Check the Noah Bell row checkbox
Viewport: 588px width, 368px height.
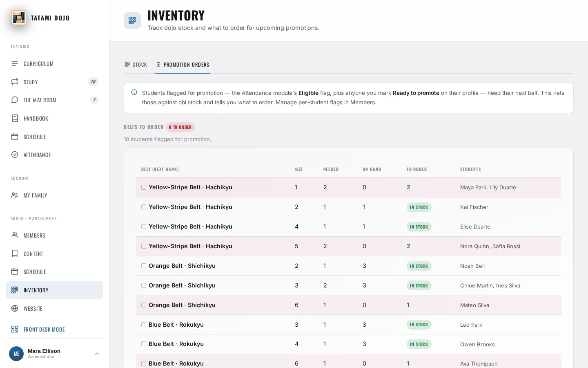(144, 266)
